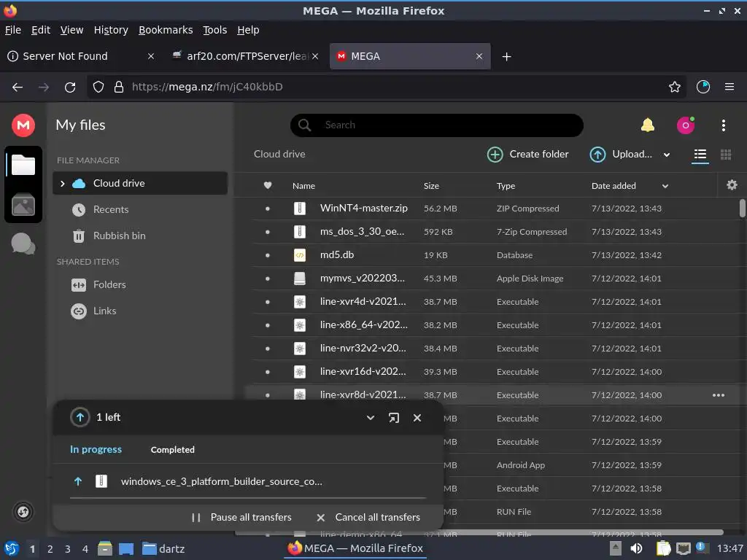Open the Photos section icon in left rail
Viewport: 747px width, 560px height.
(x=23, y=205)
